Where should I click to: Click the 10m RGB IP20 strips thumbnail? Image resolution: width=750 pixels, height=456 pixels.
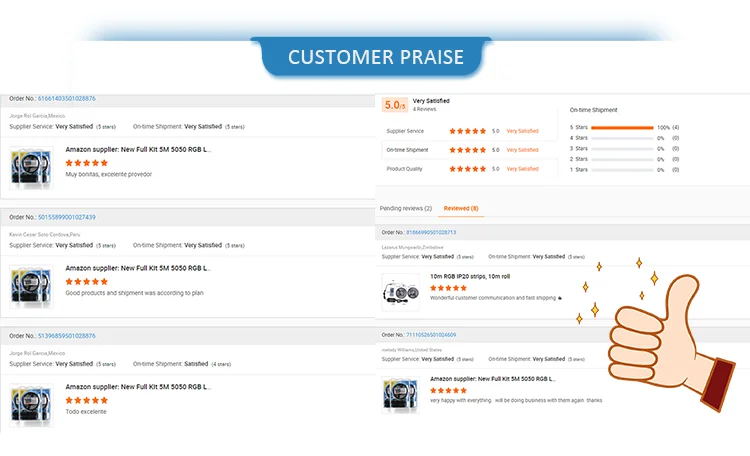[401, 292]
